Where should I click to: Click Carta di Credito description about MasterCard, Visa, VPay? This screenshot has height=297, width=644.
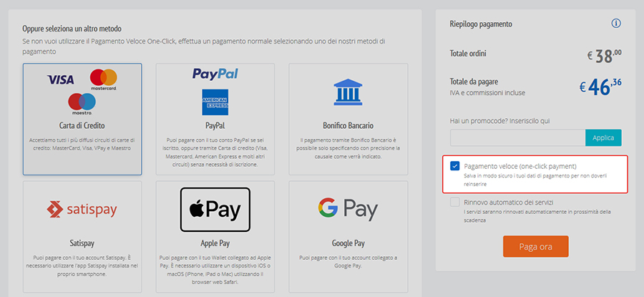(82, 144)
